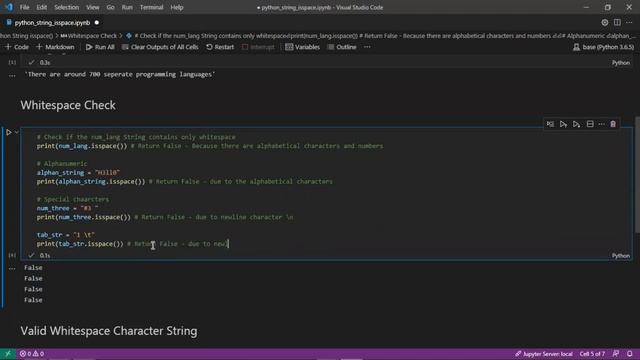Viewport: 640px width, 360px height.
Task: Execute cell and below from cell toolbar
Action: 576,124
